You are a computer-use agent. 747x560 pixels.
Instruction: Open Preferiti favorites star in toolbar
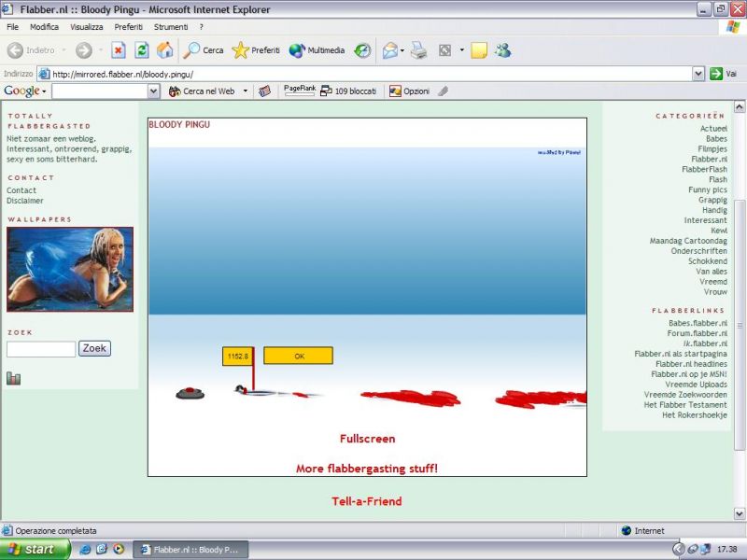point(256,50)
